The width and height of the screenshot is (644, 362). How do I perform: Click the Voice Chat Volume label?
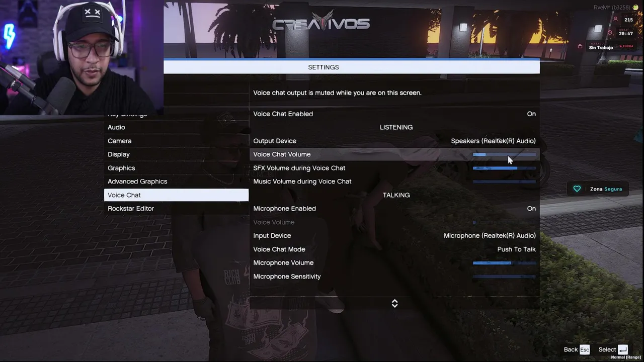point(282,154)
